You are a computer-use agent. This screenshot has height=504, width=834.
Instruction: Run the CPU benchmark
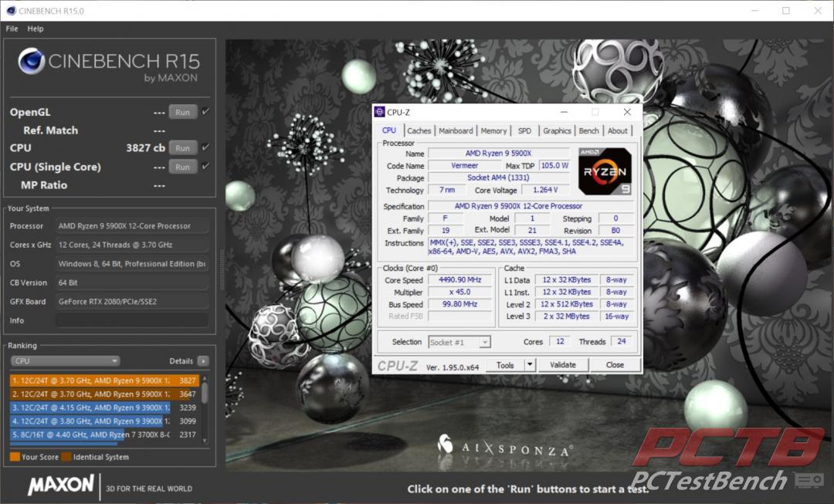click(x=182, y=147)
